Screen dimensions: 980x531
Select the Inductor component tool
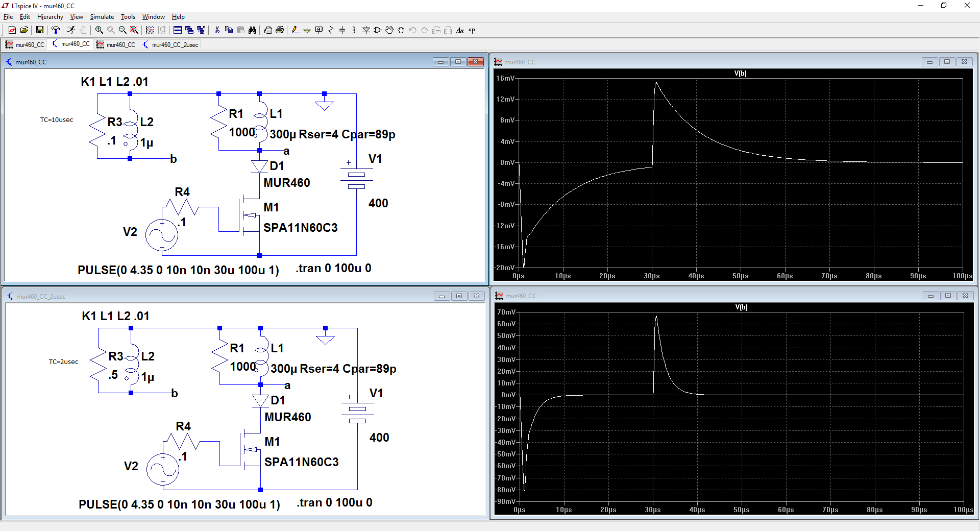(354, 30)
